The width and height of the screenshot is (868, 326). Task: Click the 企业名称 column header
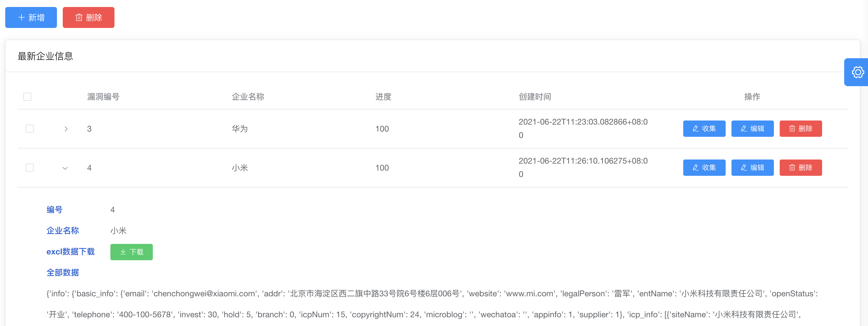(248, 97)
